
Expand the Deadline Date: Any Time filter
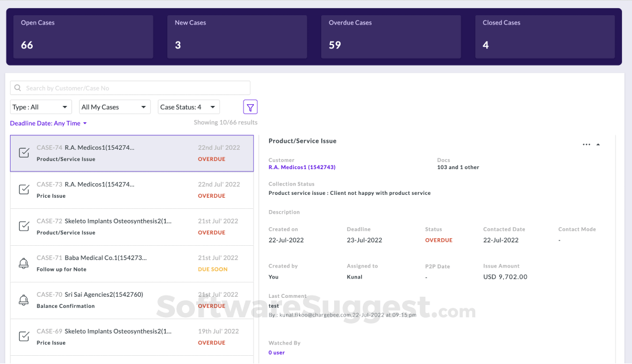(49, 123)
